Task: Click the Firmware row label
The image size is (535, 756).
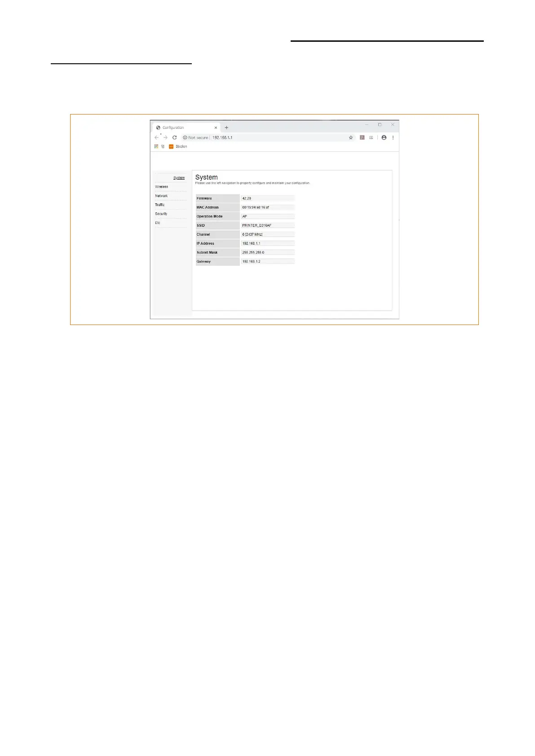Action: (218, 198)
